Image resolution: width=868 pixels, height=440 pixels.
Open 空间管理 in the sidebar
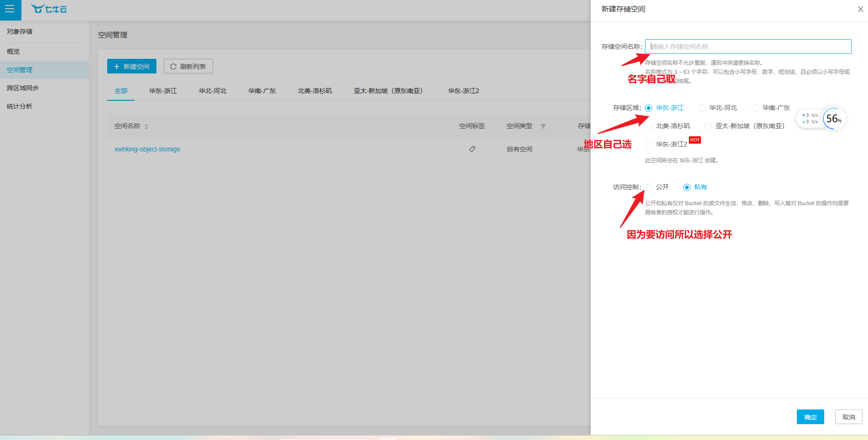click(x=44, y=70)
